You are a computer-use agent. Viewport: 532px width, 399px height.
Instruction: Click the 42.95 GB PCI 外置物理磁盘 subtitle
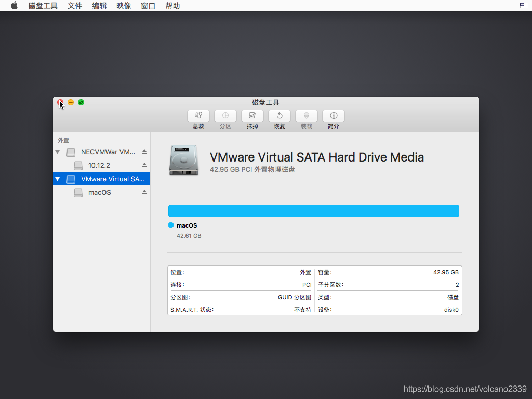(252, 170)
